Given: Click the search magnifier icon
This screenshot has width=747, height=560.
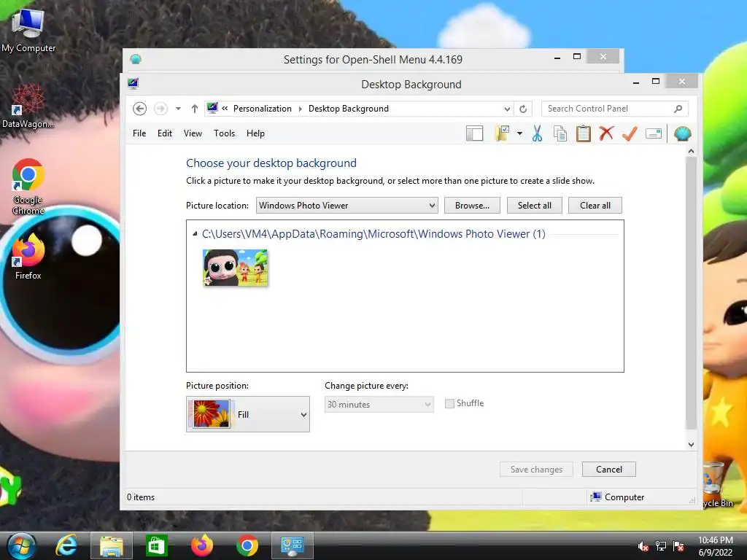Looking at the screenshot, I should (678, 109).
